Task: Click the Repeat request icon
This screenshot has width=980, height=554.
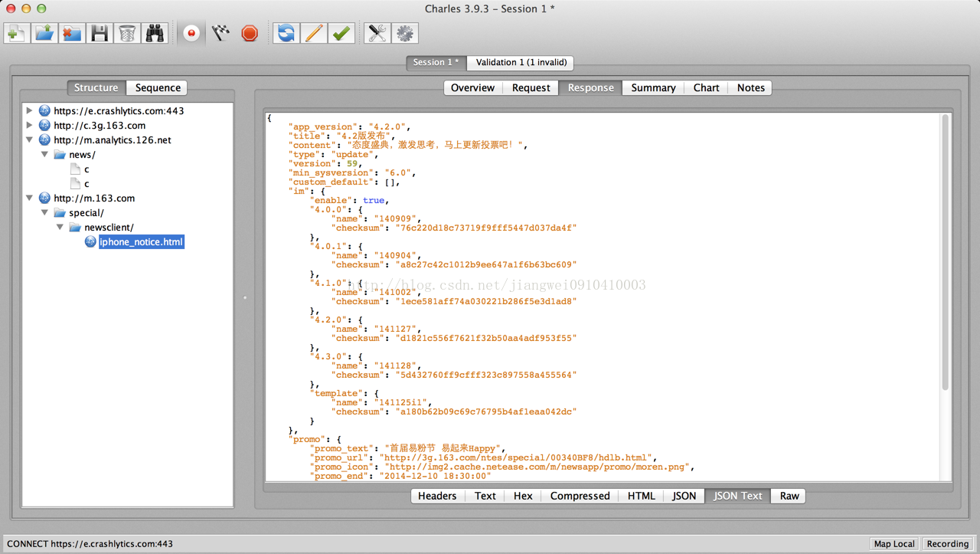Action: point(286,33)
